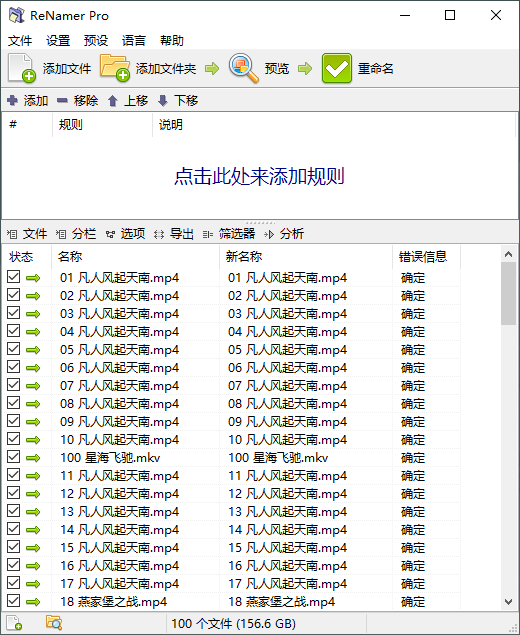Click the 100 个文件 (156.6 GB) status text
The height and width of the screenshot is (635, 520).
coord(233,623)
